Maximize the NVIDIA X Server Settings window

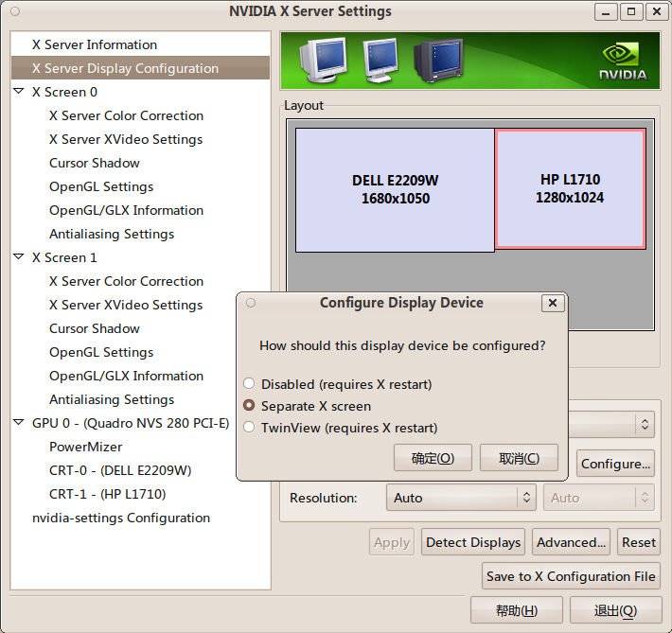click(x=631, y=12)
